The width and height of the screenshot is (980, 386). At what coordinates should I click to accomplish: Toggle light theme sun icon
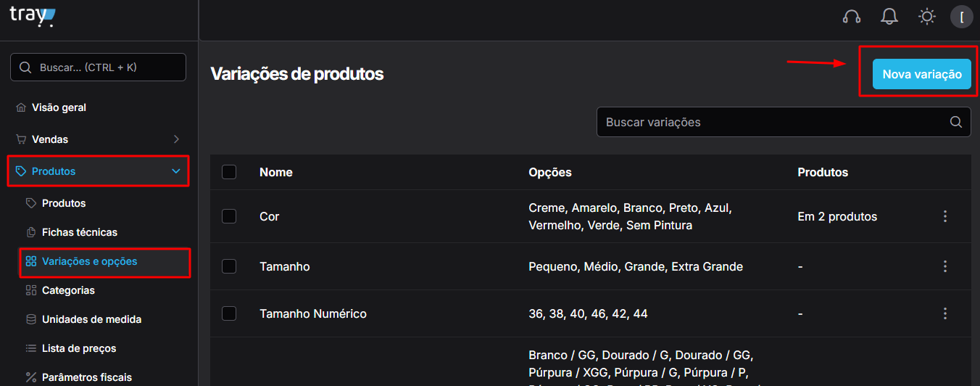(926, 17)
